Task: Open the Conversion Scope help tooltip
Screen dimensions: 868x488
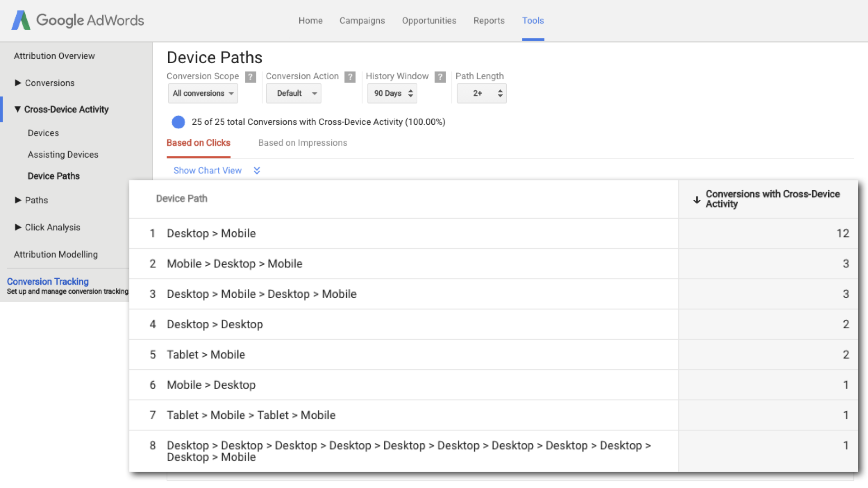Action: point(250,77)
